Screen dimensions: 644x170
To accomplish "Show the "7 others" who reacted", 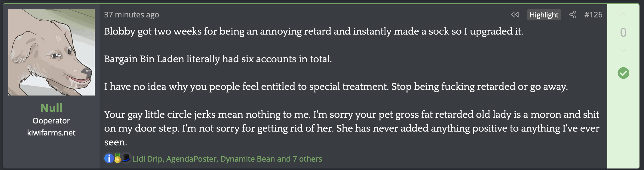I will 307,159.
